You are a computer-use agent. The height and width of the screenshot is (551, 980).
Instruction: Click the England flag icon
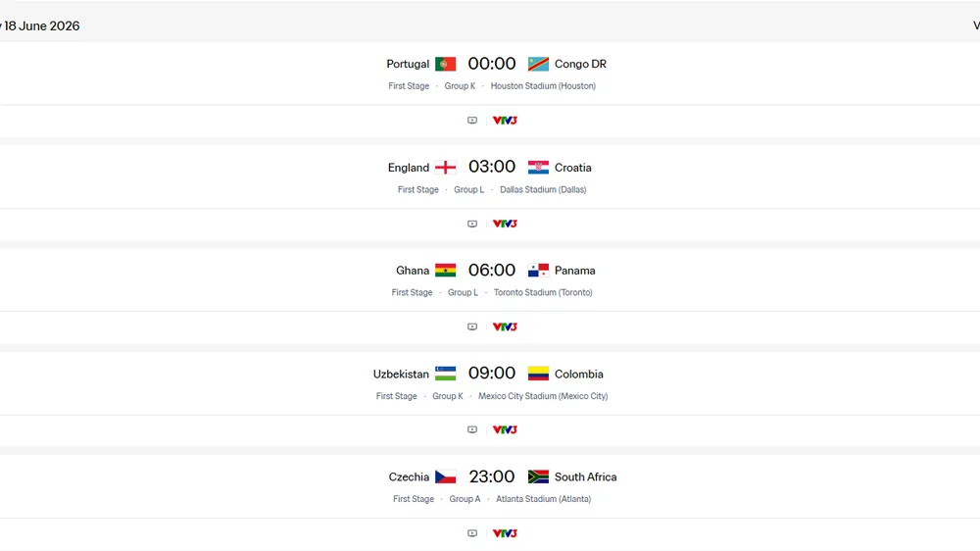(x=446, y=168)
